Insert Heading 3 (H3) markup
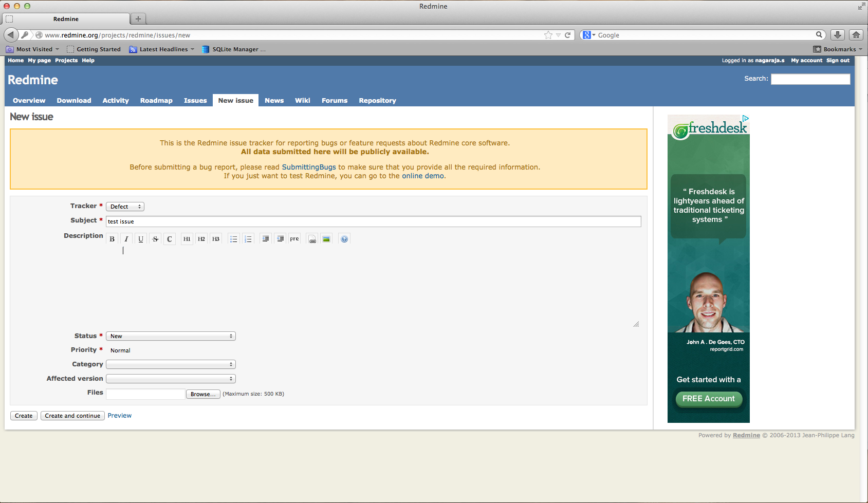Image resolution: width=868 pixels, height=503 pixels. click(216, 239)
